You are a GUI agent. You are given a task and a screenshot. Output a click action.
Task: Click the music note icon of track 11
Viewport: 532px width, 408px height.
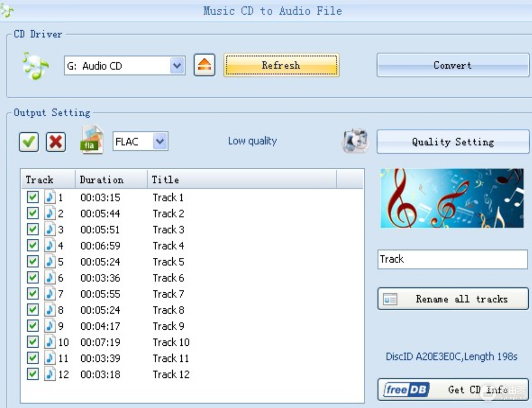(50, 358)
